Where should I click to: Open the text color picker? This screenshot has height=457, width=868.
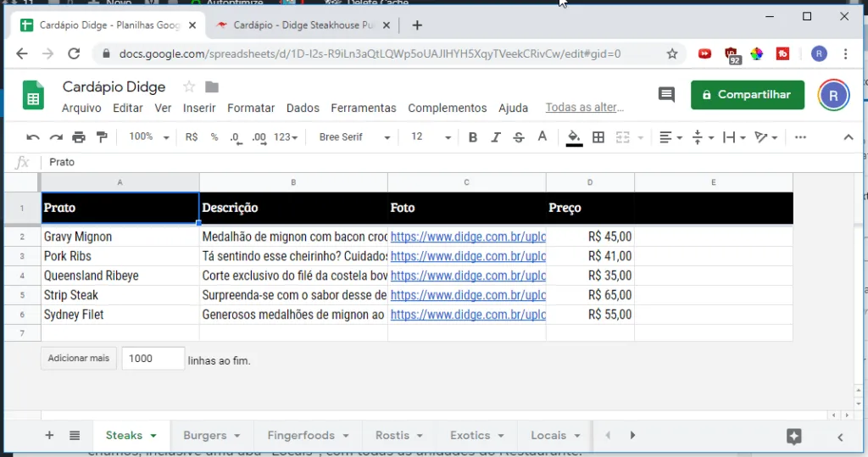pos(542,137)
